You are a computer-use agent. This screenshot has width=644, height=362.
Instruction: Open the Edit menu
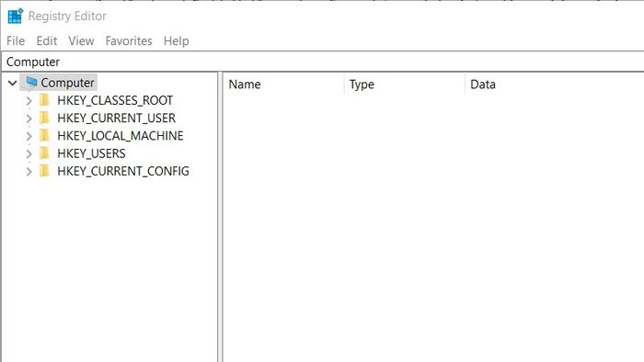tap(46, 41)
